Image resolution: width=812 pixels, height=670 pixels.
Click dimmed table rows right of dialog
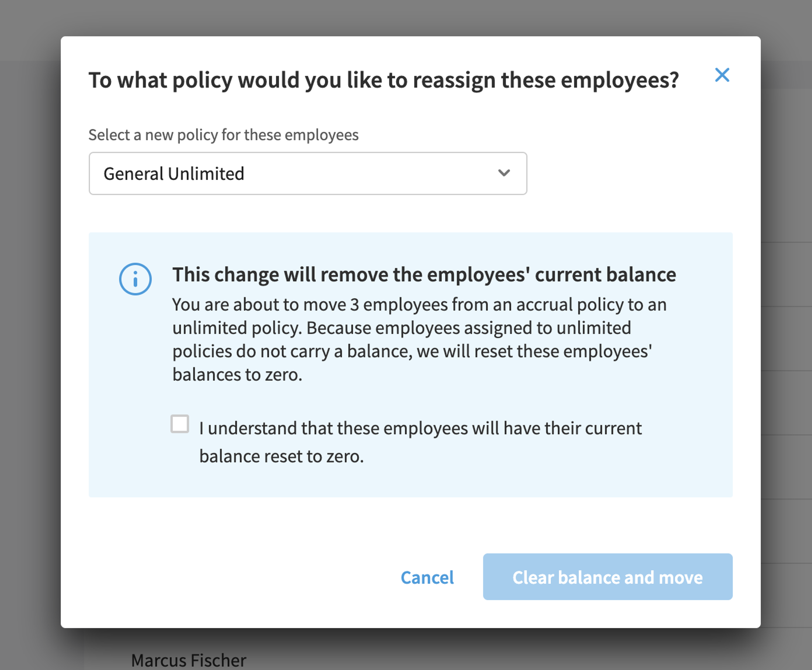pyautogui.click(x=787, y=347)
